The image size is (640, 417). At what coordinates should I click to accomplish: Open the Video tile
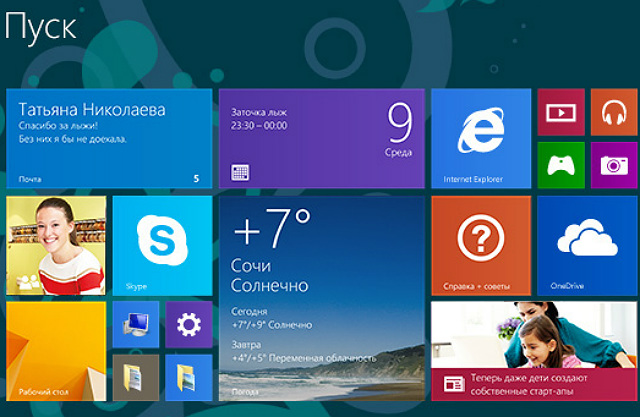click(561, 112)
